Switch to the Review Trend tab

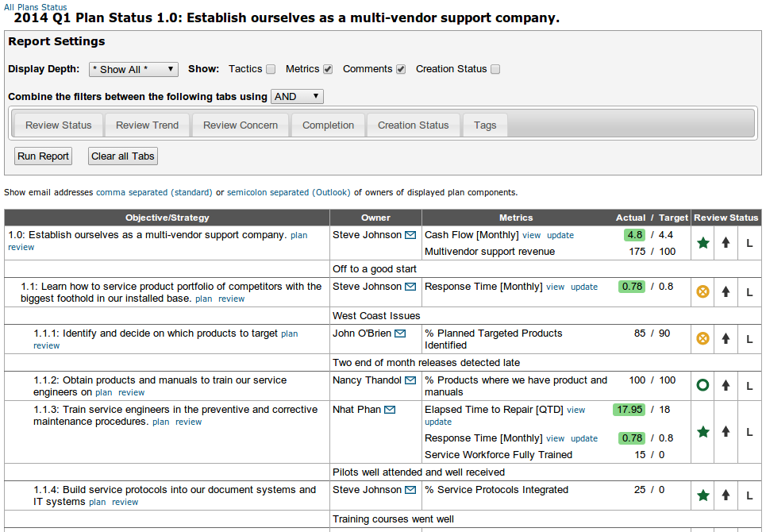tap(147, 125)
